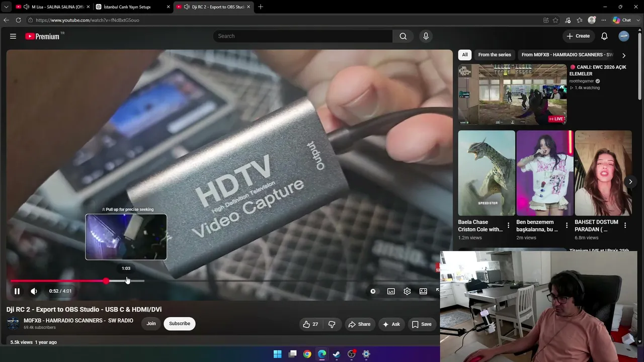Pause the video
The image size is (644, 362).
click(17, 291)
